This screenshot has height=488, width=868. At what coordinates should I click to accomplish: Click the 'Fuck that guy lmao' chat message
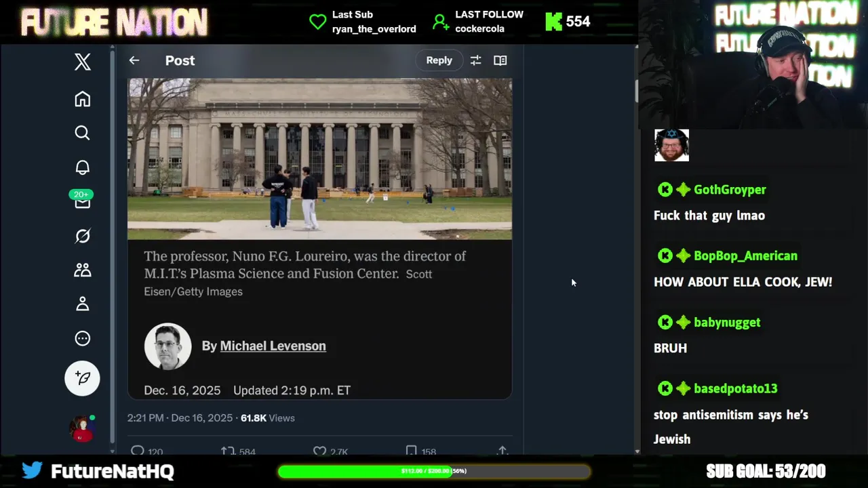(709, 216)
